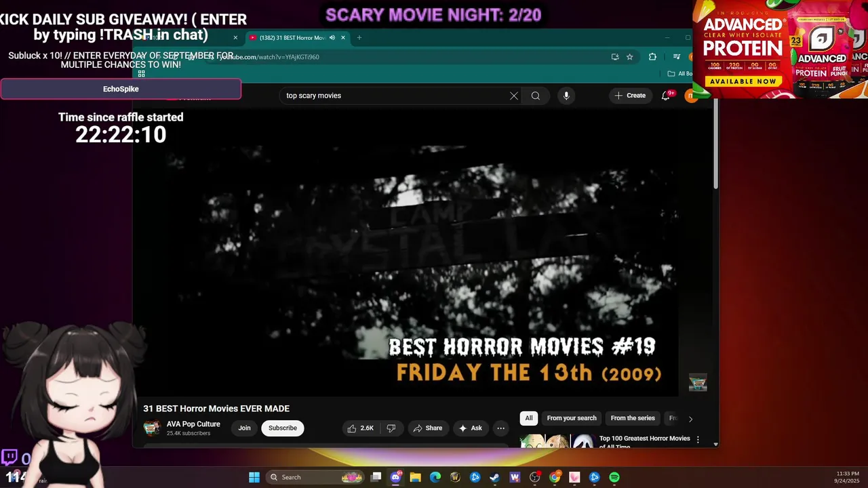Click '25.4K subscribers' text
This screenshot has height=488, width=868.
pos(188,433)
